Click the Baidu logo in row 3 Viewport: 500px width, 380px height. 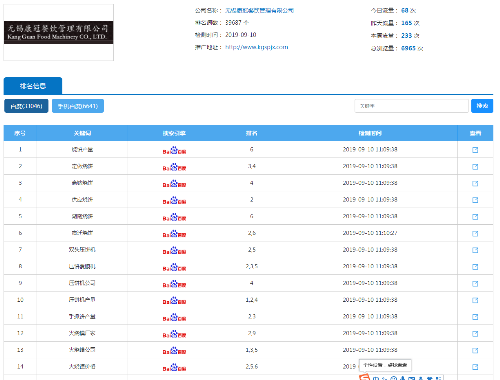(174, 184)
